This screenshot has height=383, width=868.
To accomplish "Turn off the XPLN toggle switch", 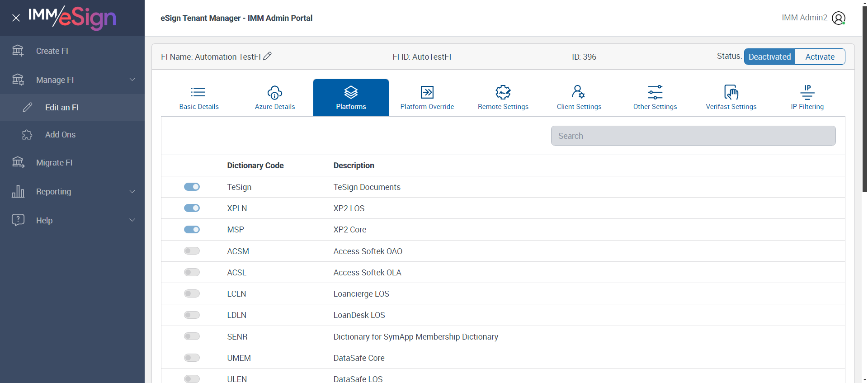I will (192, 208).
